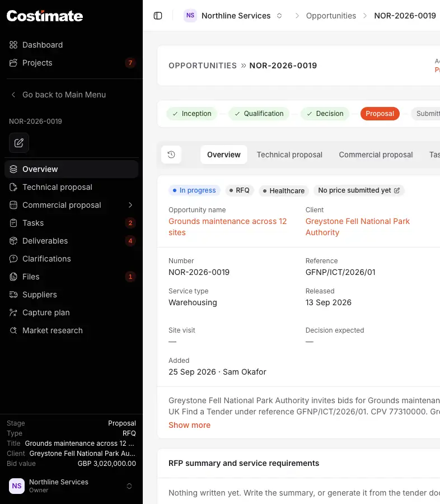The width and height of the screenshot is (440, 504).
Task: Select the Qualification stage step
Action: pyautogui.click(x=259, y=114)
